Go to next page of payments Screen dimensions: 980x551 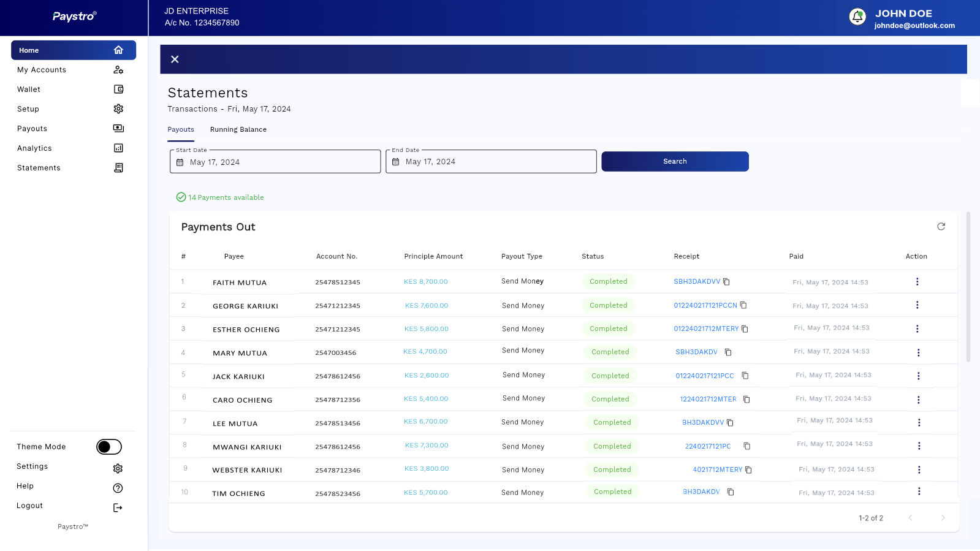coord(943,518)
